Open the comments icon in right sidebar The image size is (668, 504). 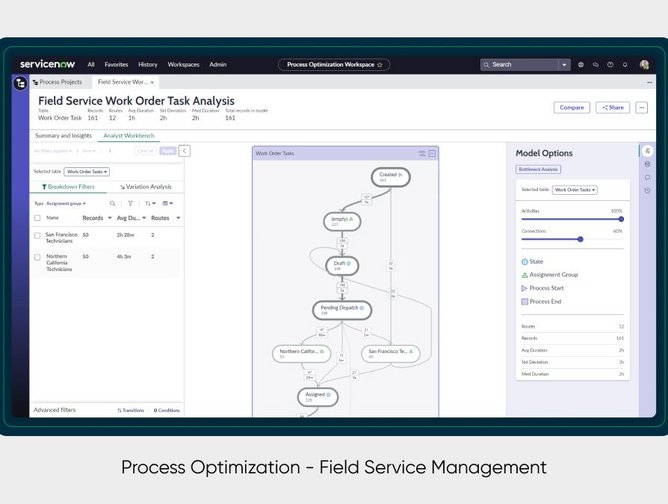(x=647, y=177)
